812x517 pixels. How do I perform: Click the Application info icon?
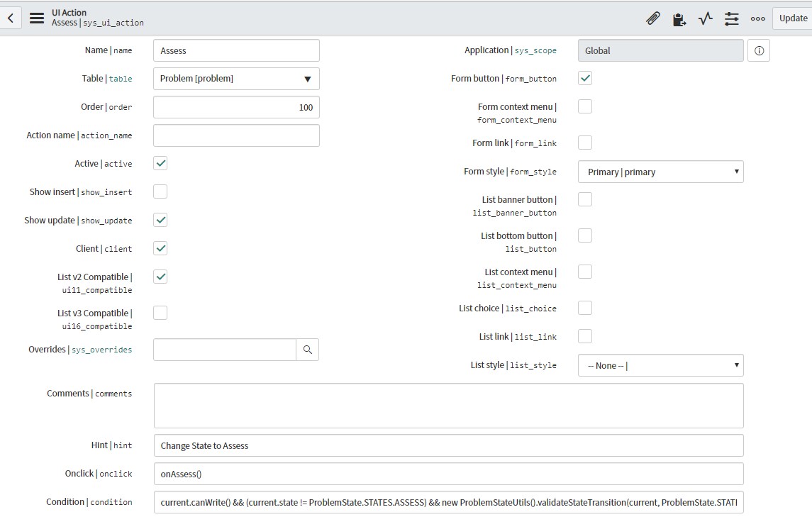pyautogui.click(x=759, y=50)
